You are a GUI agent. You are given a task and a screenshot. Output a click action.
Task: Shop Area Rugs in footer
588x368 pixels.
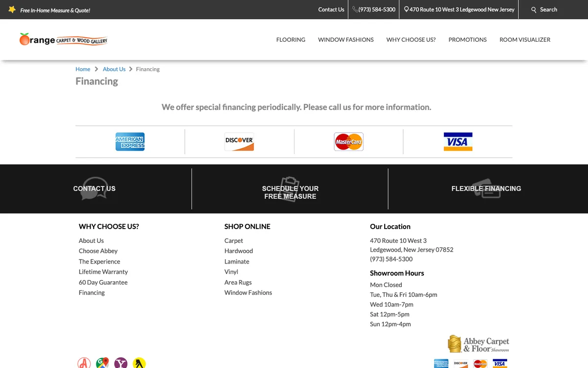(238, 282)
